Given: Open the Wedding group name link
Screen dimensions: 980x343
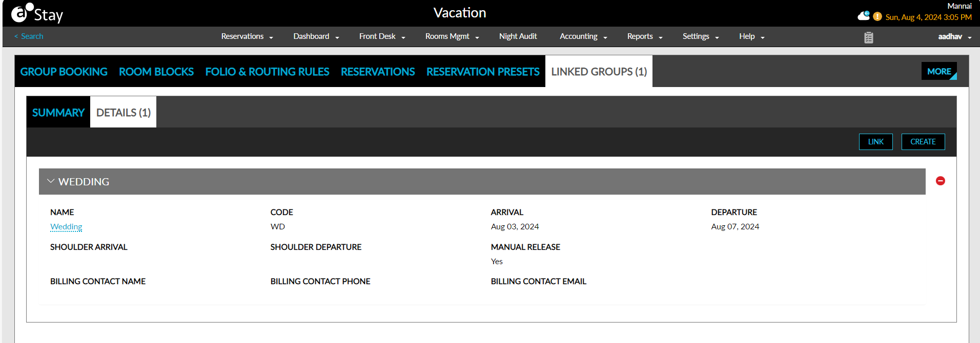Looking at the screenshot, I should pyautogui.click(x=66, y=227).
